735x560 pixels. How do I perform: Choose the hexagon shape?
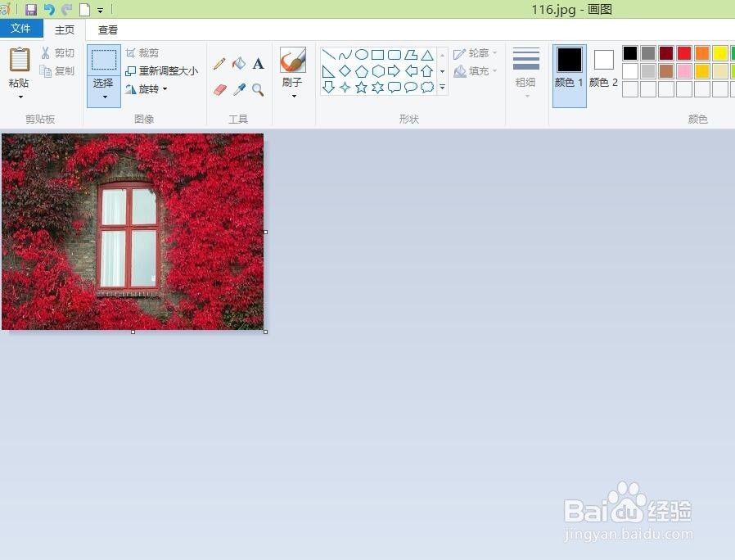pyautogui.click(x=378, y=71)
